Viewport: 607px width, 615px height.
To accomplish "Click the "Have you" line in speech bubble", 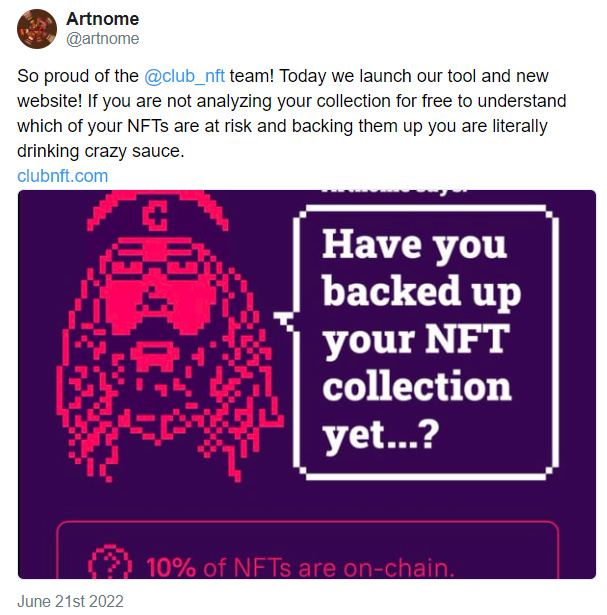I will pos(414,244).
